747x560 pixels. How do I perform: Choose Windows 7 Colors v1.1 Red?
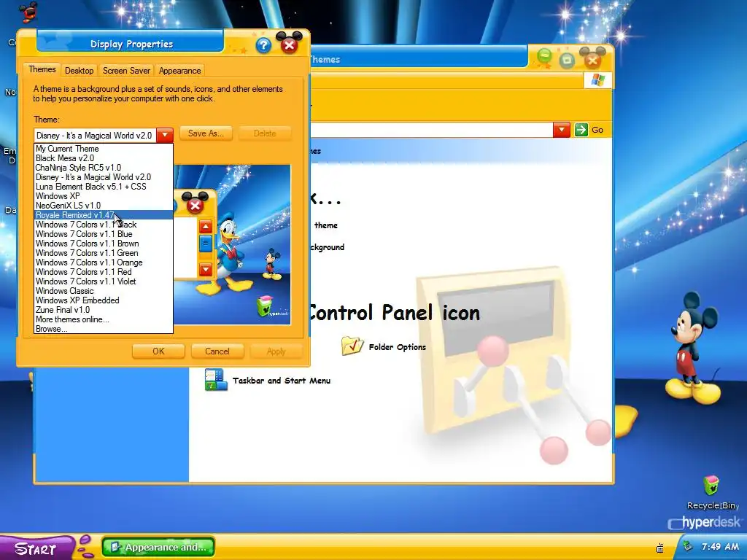point(104,272)
